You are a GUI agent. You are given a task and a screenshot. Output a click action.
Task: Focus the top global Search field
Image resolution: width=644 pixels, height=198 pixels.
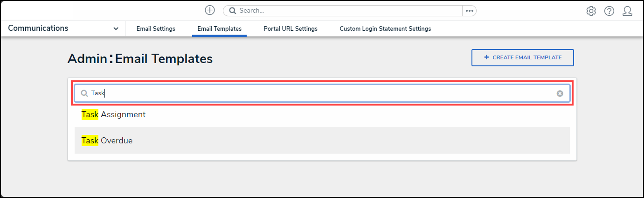(x=345, y=11)
